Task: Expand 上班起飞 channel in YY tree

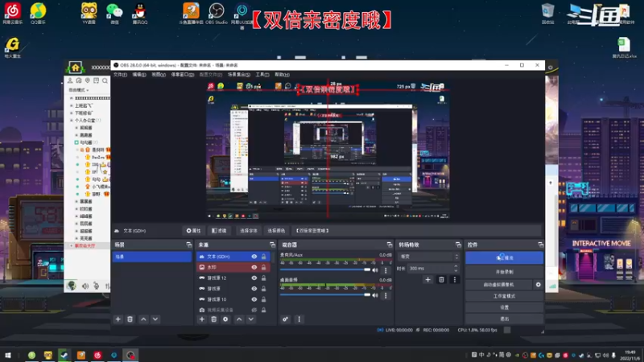Action: coord(72,105)
